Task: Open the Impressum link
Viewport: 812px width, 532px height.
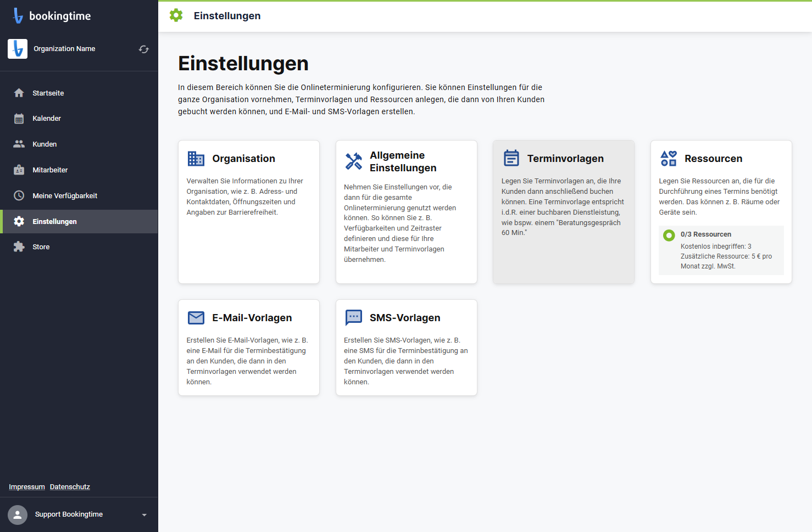Action: point(27,487)
